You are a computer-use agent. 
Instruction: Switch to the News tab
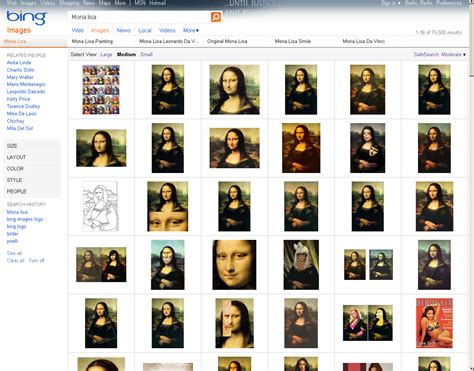coord(123,30)
